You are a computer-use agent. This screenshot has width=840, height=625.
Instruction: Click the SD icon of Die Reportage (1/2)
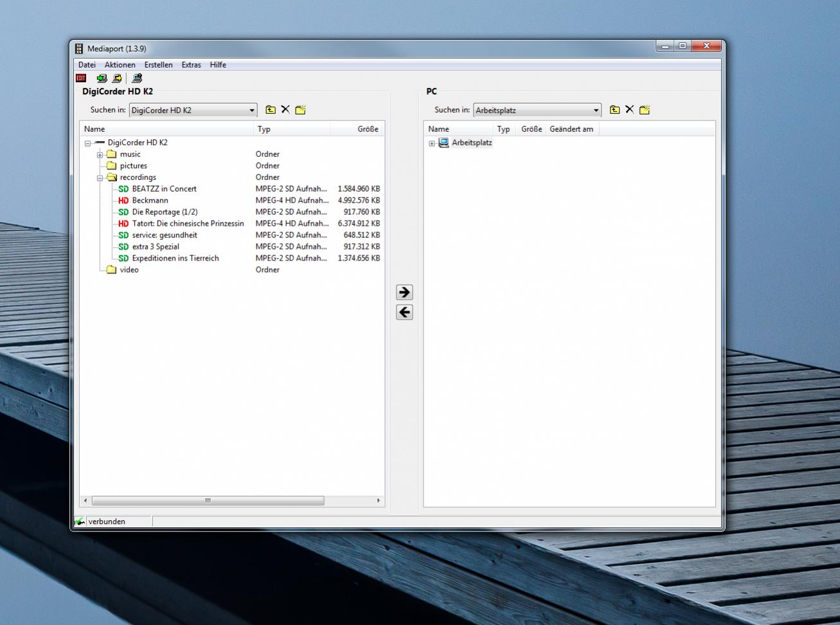(x=123, y=212)
